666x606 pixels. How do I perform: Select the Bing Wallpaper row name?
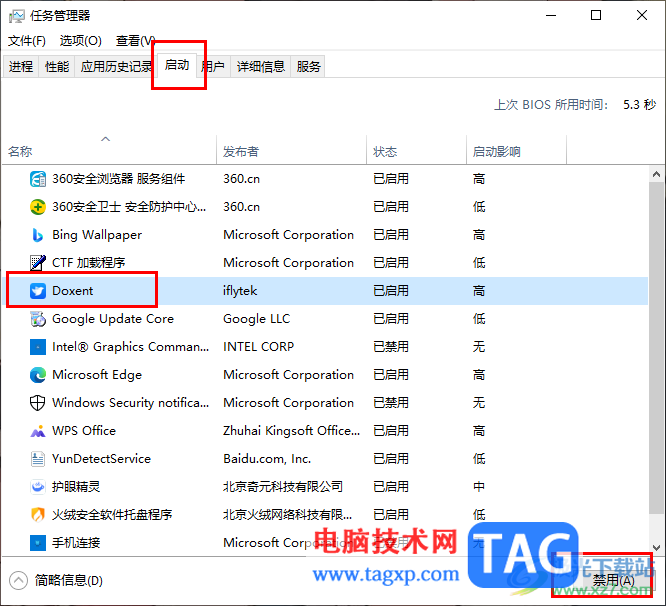click(x=97, y=235)
